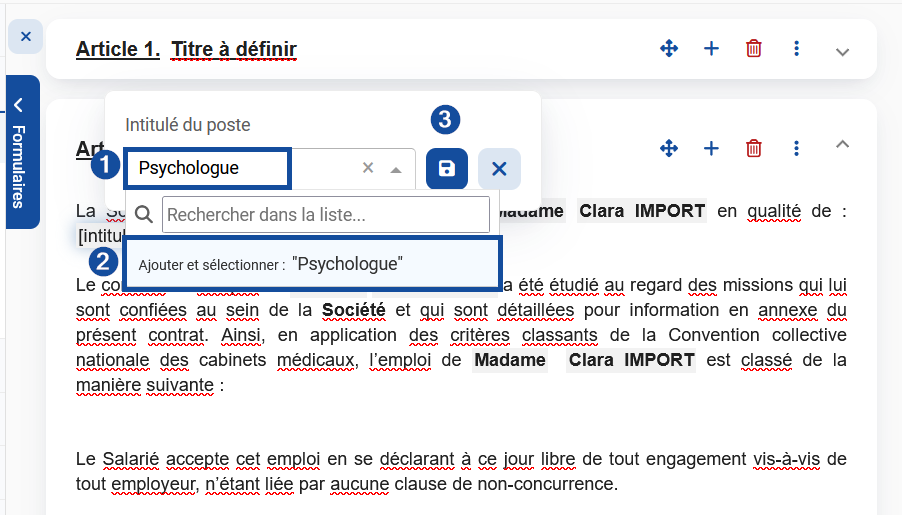902x515 pixels.
Task: Click the Intitulé du poste label
Action: 188,125
